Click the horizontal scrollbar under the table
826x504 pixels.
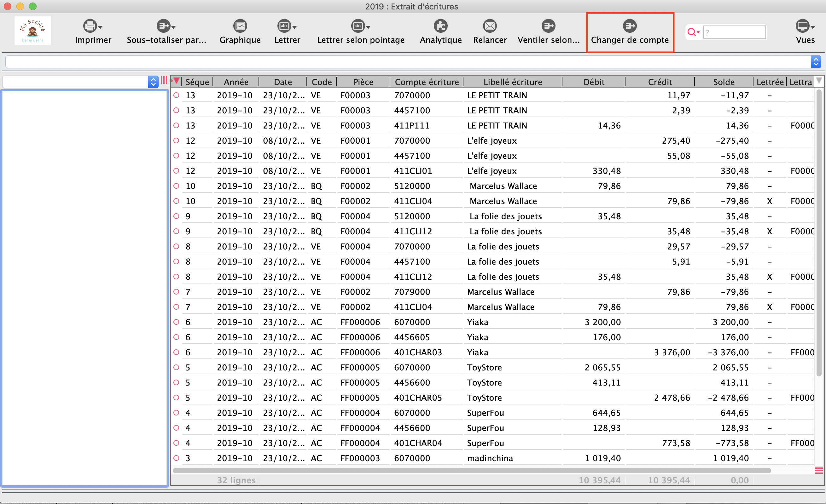tap(472, 471)
